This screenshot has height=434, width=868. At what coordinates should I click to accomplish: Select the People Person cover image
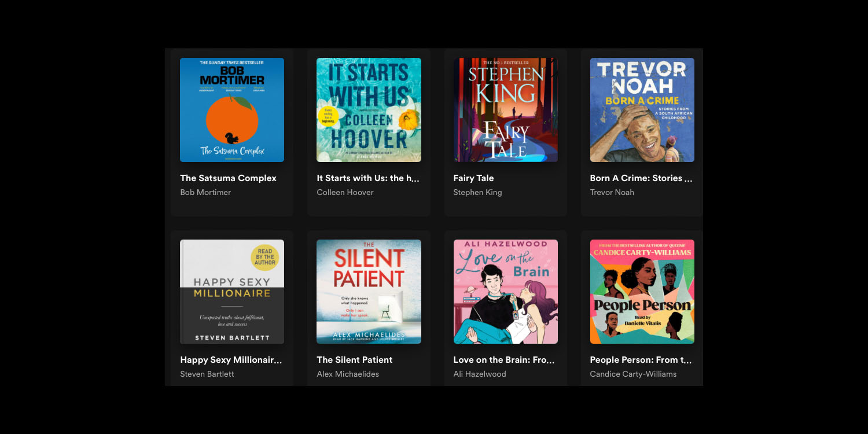point(642,292)
